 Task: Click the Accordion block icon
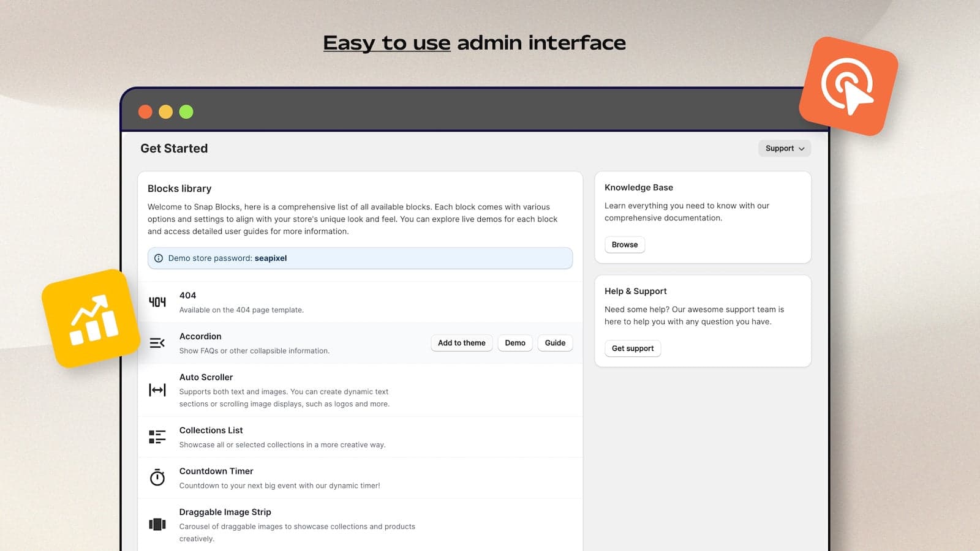(157, 343)
